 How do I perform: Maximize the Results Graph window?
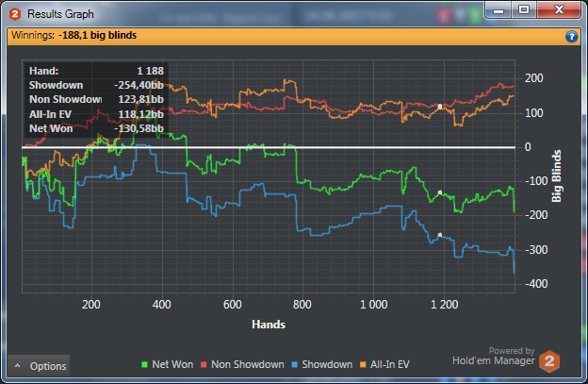point(524,9)
